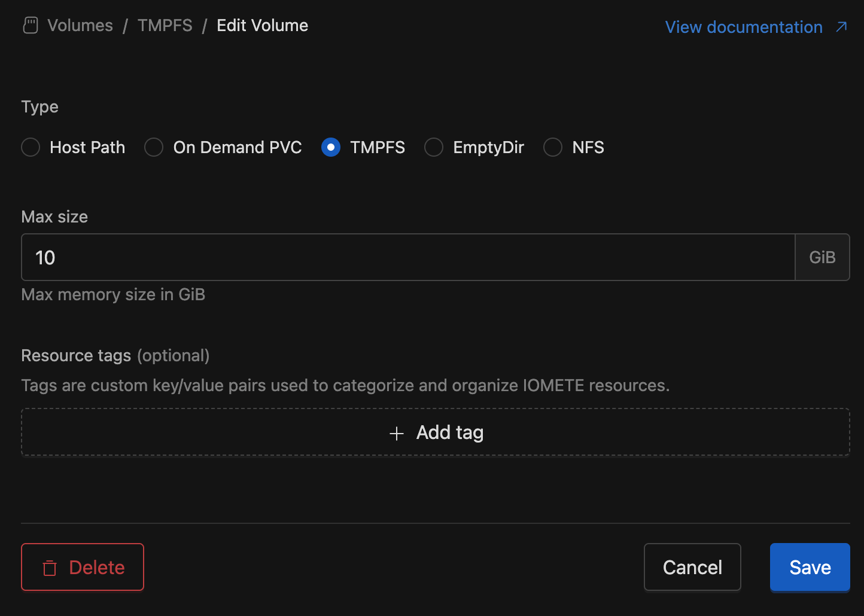Cancel editing the volume
Viewport: 864px width, 616px height.
pos(692,567)
